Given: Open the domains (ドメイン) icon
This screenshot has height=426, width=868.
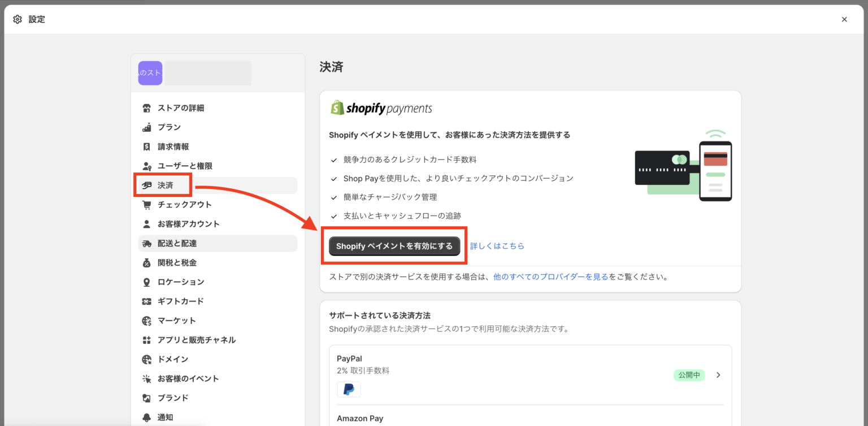Looking at the screenshot, I should [x=146, y=359].
